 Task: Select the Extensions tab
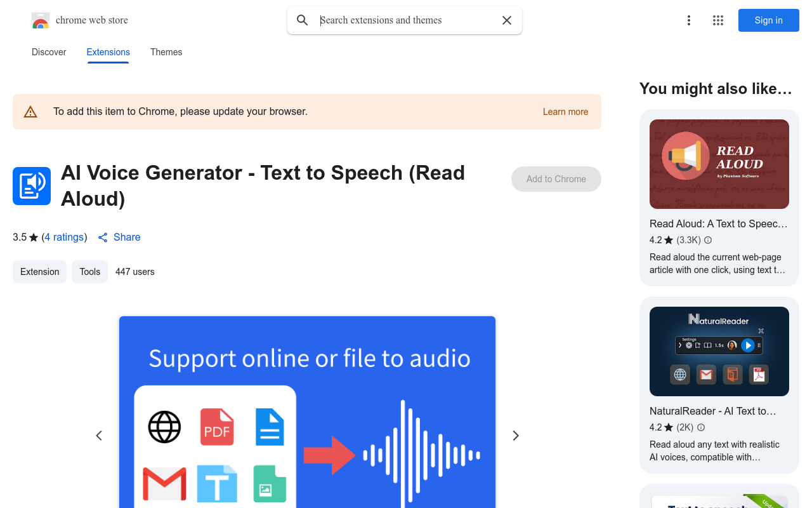108,52
